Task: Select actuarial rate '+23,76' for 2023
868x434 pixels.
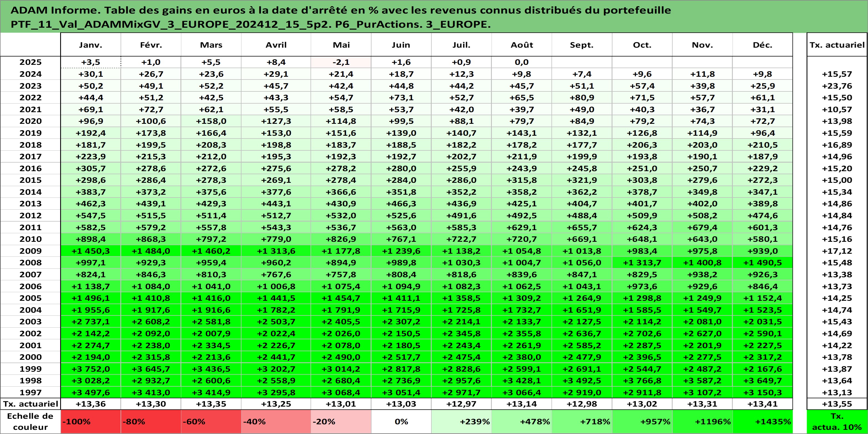Action: tap(837, 86)
